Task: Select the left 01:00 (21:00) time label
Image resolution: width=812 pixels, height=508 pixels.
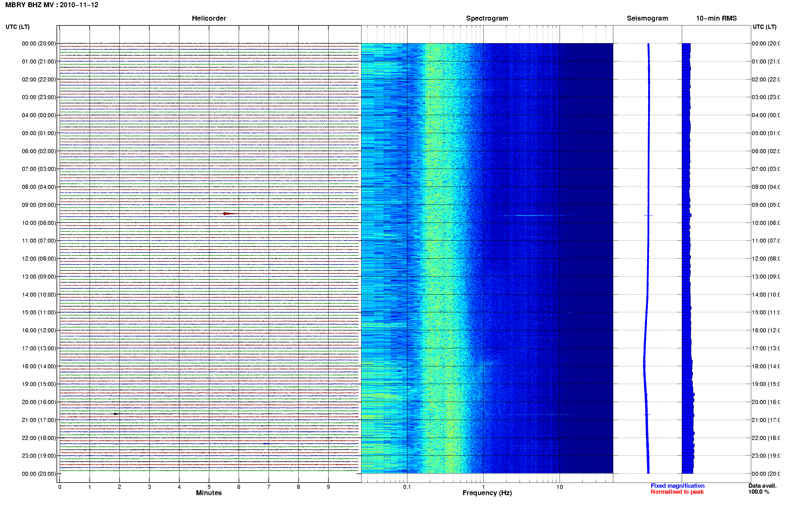Action: click(x=39, y=61)
